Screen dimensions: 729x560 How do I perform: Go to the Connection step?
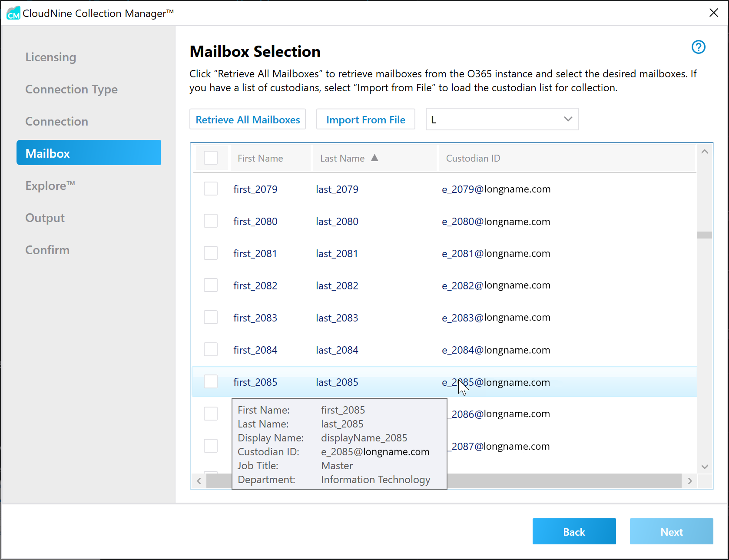click(57, 121)
